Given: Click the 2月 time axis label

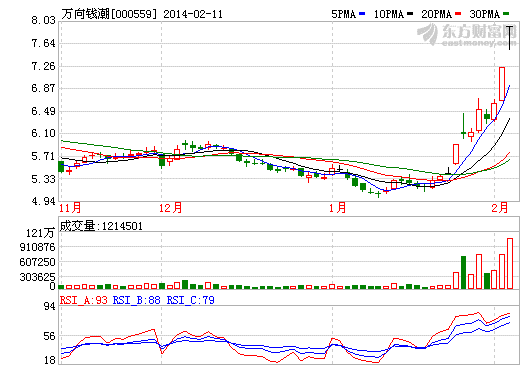Looking at the screenshot, I should click(x=500, y=208).
